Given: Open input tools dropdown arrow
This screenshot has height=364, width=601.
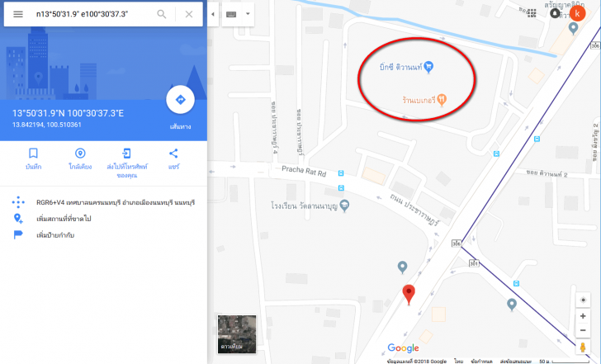Looking at the screenshot, I should coord(248,14).
